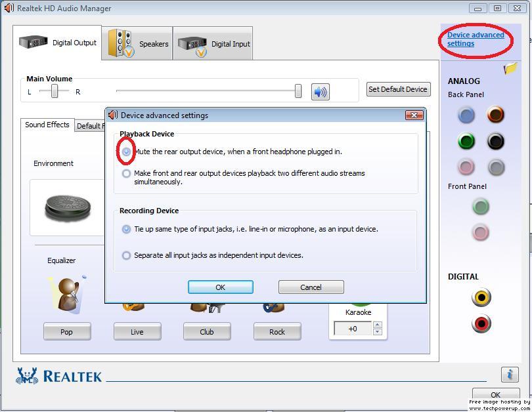Image resolution: width=532 pixels, height=412 pixels.
Task: Increase the Karaoke key value
Action: point(377,325)
